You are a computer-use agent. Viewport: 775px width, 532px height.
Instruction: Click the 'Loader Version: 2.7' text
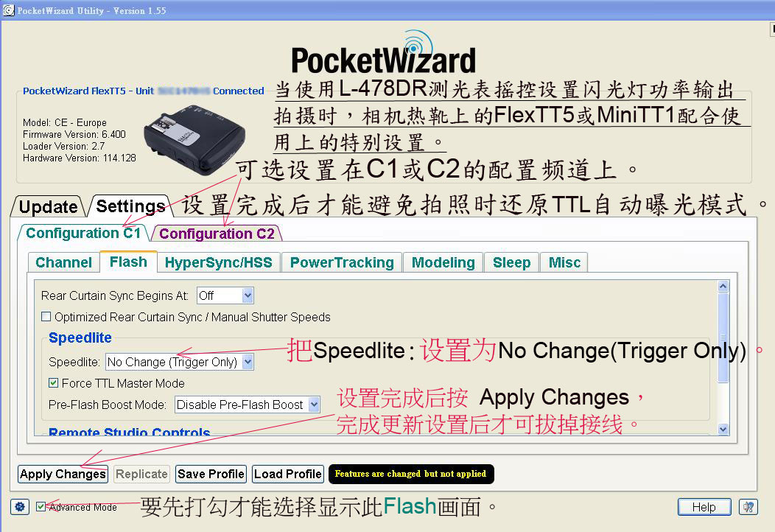(x=64, y=146)
